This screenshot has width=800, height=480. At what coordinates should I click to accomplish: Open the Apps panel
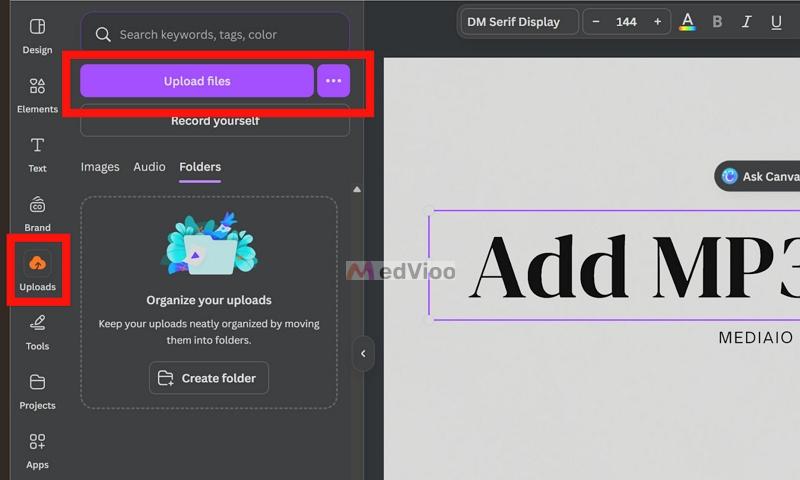click(37, 451)
